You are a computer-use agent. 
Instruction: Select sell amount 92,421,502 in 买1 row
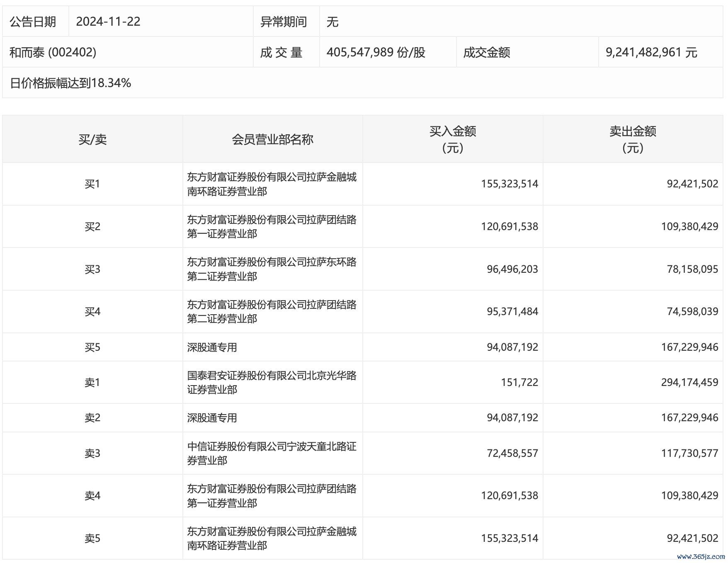(692, 184)
